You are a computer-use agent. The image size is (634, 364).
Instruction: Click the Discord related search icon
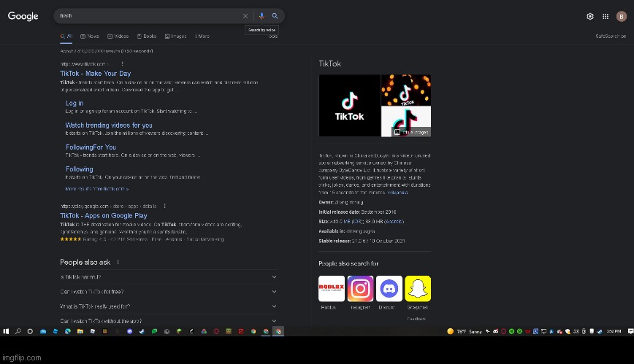(x=389, y=288)
